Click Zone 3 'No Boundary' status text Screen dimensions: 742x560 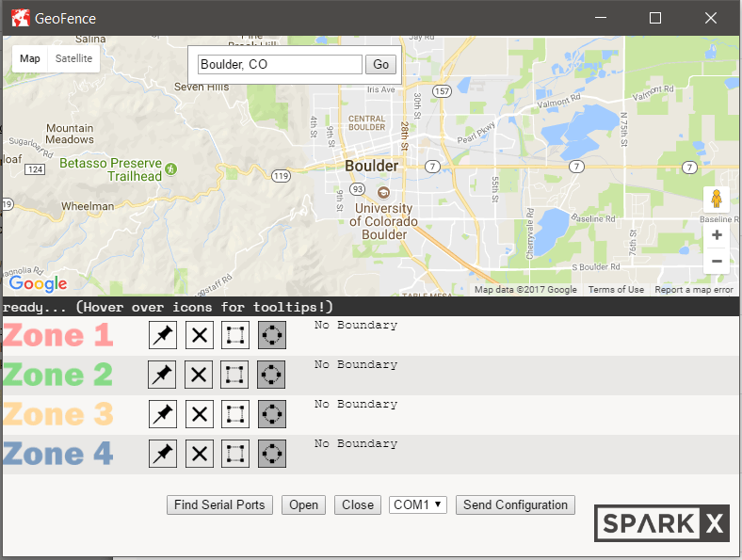[x=356, y=404]
